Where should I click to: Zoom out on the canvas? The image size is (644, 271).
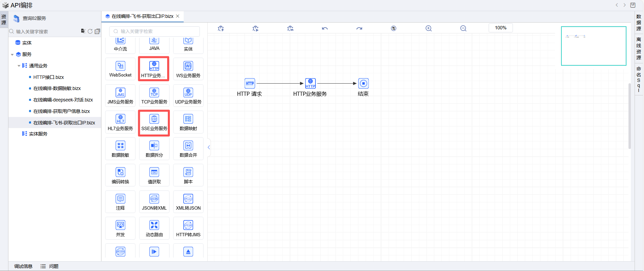(x=463, y=28)
